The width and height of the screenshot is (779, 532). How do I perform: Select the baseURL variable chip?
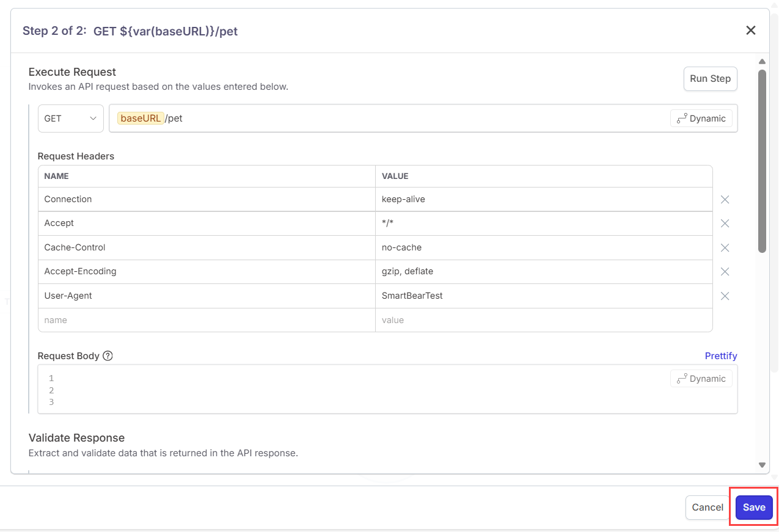click(x=141, y=118)
